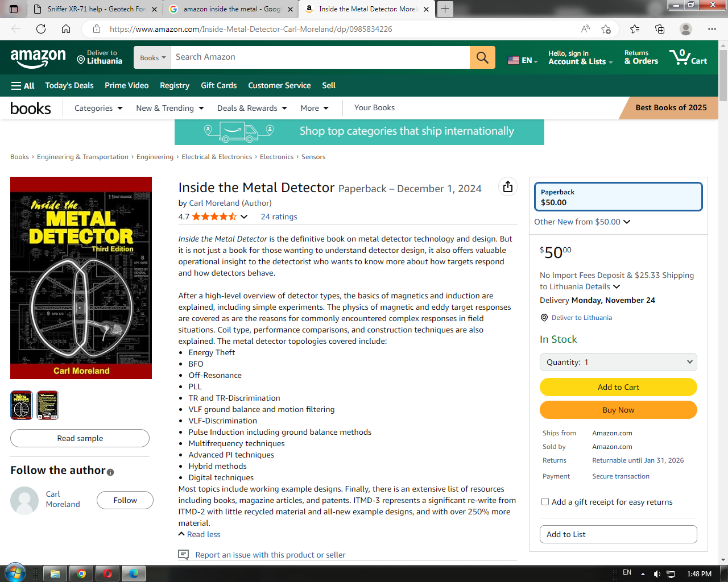
Task: Select the back cover thumbnail image
Action: click(48, 405)
